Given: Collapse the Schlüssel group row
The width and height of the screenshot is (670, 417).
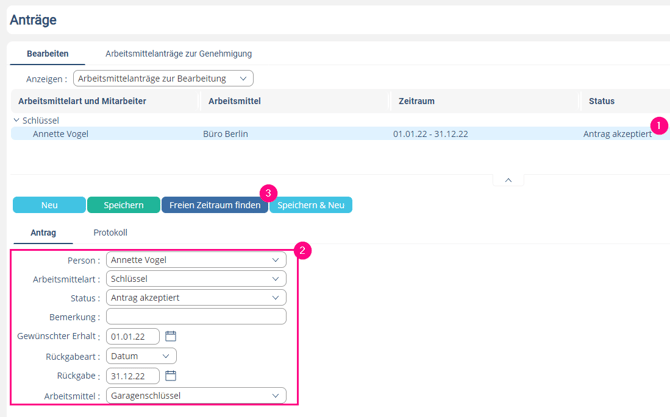Looking at the screenshot, I should pos(16,120).
